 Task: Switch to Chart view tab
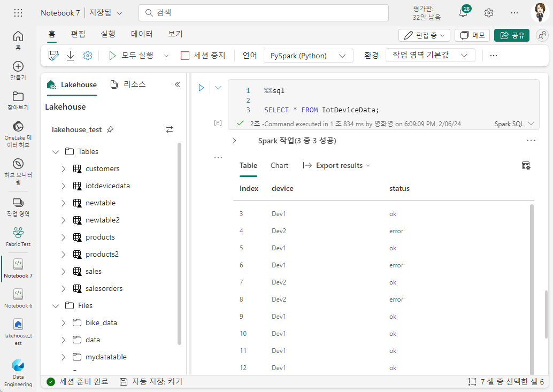click(279, 165)
